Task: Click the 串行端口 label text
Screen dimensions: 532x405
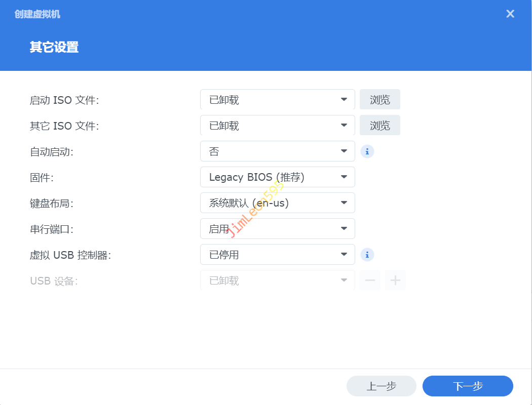Action: [x=52, y=229]
